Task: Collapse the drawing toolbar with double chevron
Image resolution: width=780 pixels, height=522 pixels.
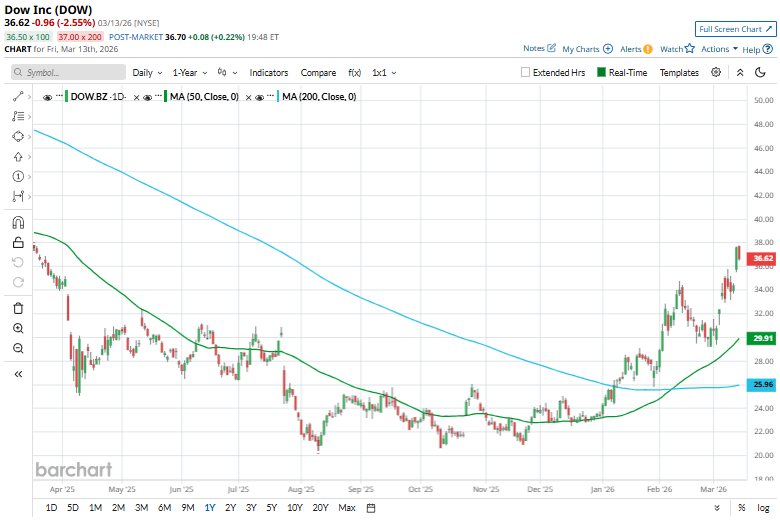Action: [18, 374]
